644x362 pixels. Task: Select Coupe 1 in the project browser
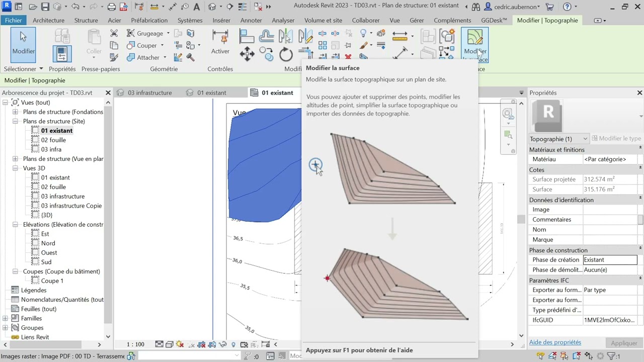[52, 281]
